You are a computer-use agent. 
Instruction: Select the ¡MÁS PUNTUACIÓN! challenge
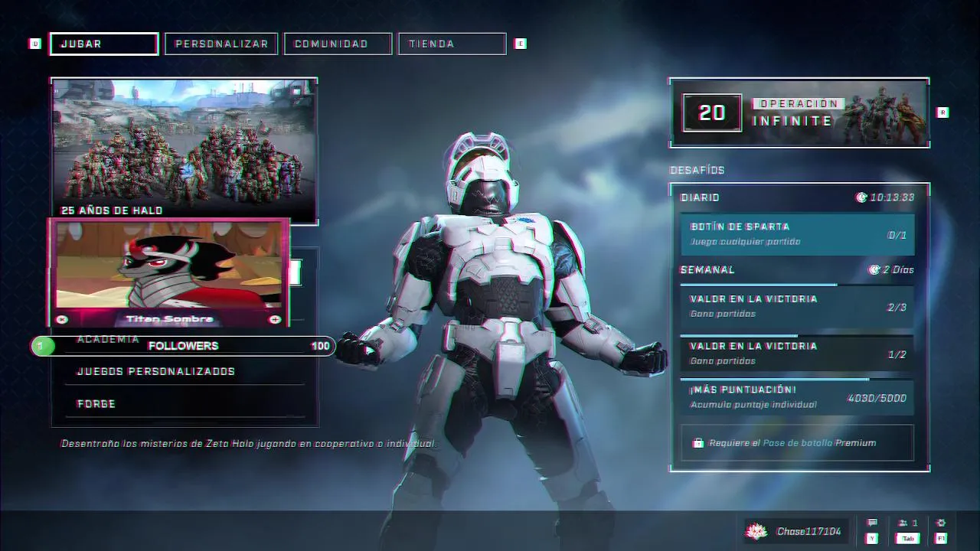tap(797, 397)
